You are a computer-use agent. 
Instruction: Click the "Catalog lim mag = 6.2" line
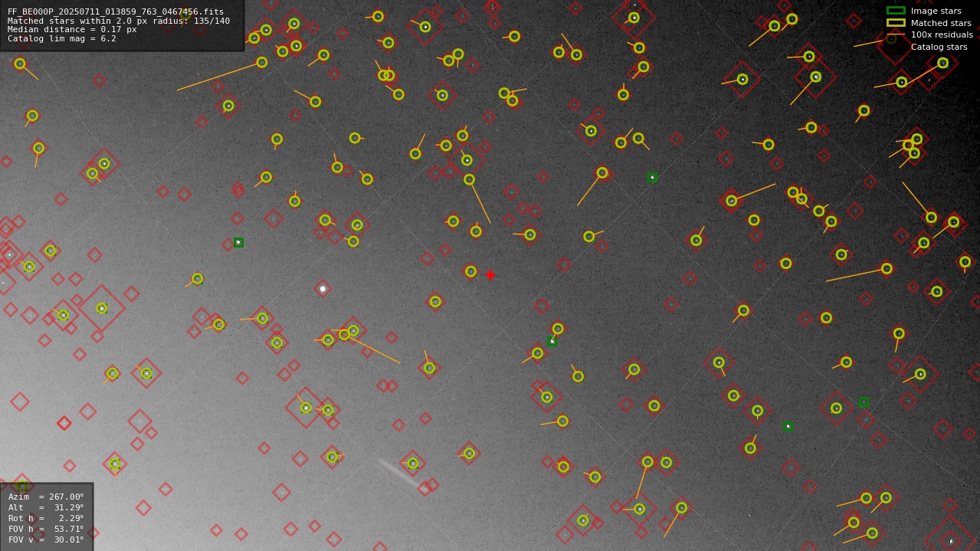click(62, 38)
